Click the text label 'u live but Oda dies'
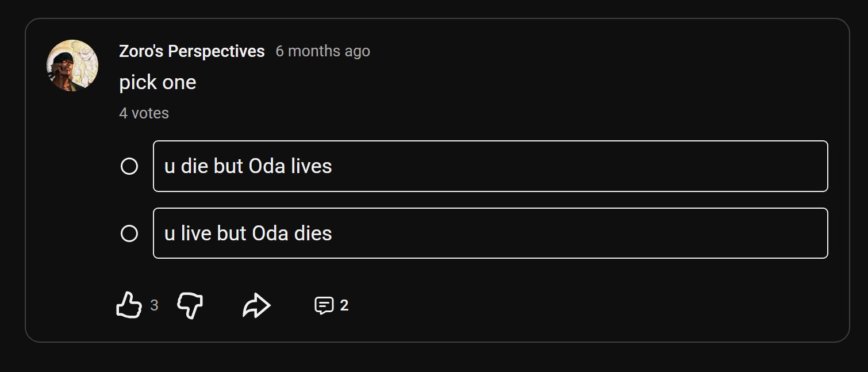 click(248, 233)
